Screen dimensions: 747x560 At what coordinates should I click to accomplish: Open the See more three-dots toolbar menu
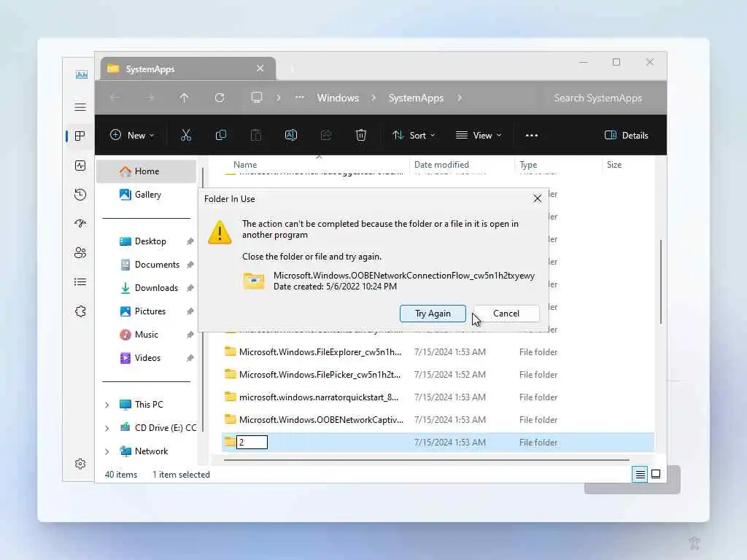(x=532, y=135)
